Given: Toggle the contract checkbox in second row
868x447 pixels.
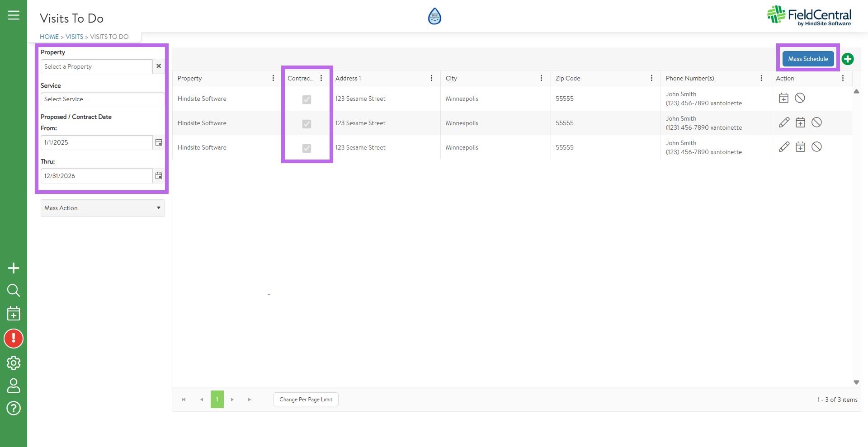Looking at the screenshot, I should coord(307,124).
